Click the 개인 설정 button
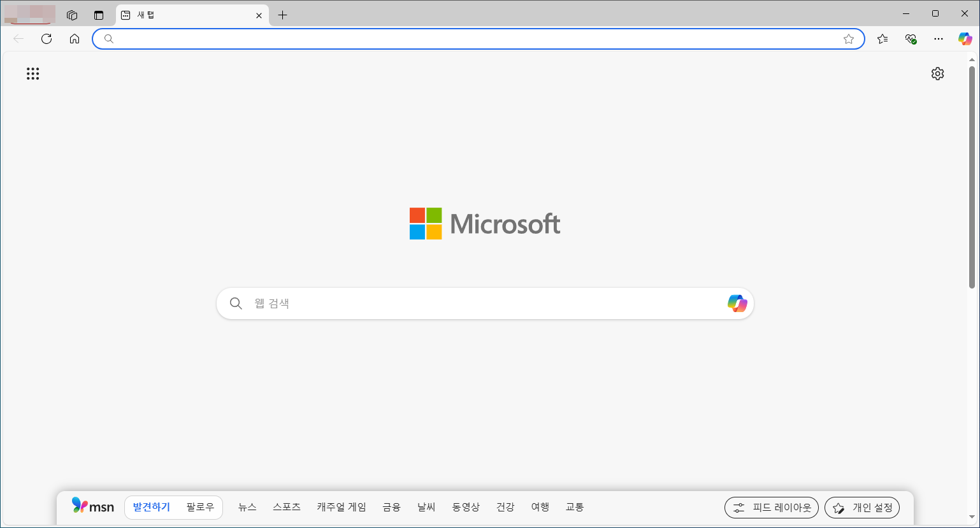 pyautogui.click(x=862, y=508)
